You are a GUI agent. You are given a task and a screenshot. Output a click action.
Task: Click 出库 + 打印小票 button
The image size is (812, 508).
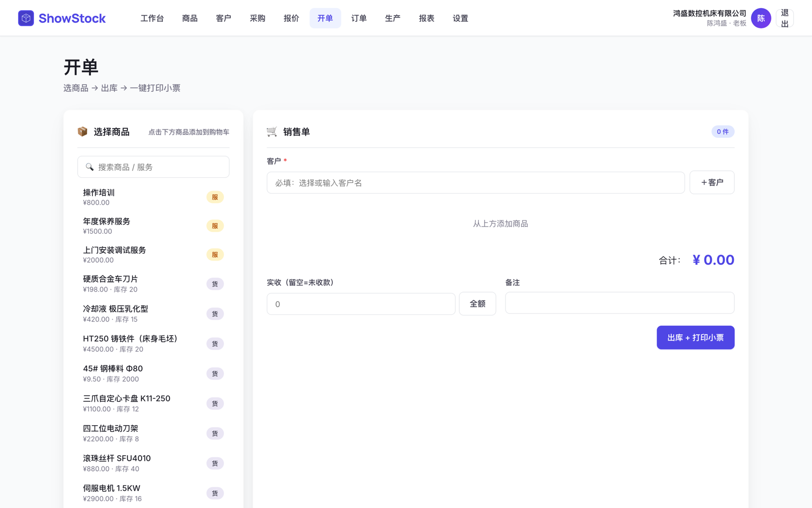(x=695, y=337)
